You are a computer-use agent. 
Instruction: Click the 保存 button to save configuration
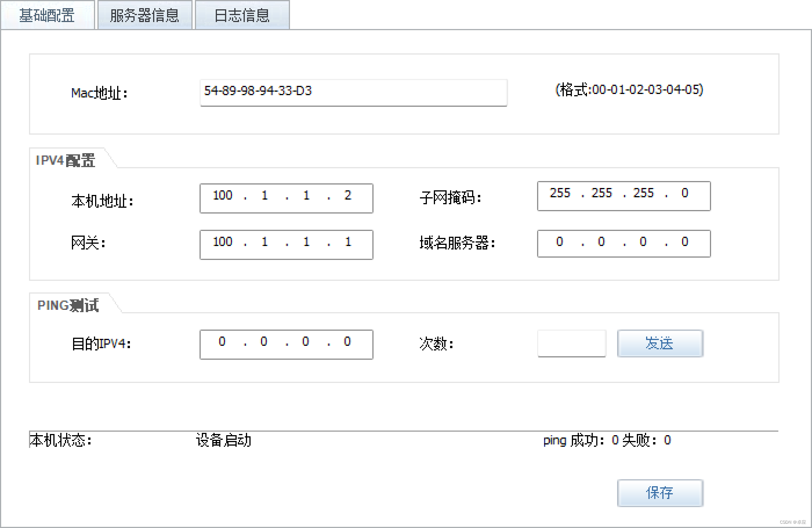[660, 493]
